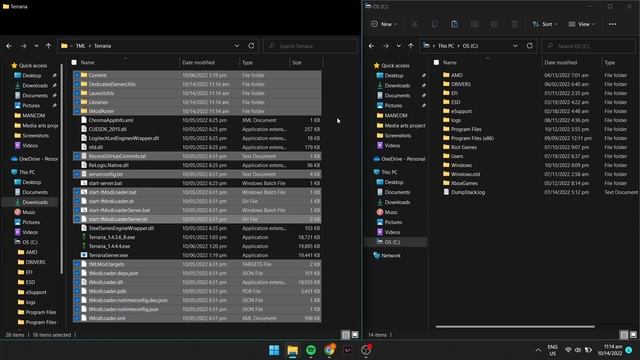Open recent locations dropdown in Terraria window

(36, 46)
